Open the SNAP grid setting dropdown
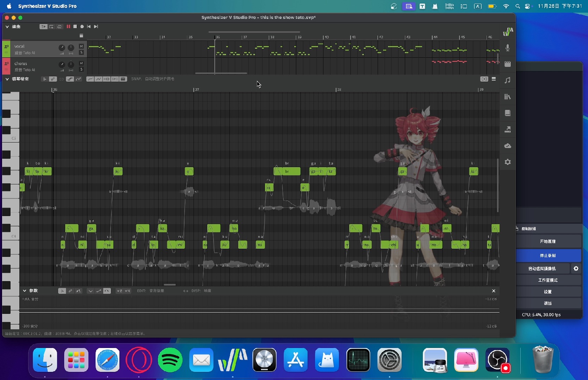This screenshot has height=380, width=588. [x=160, y=79]
